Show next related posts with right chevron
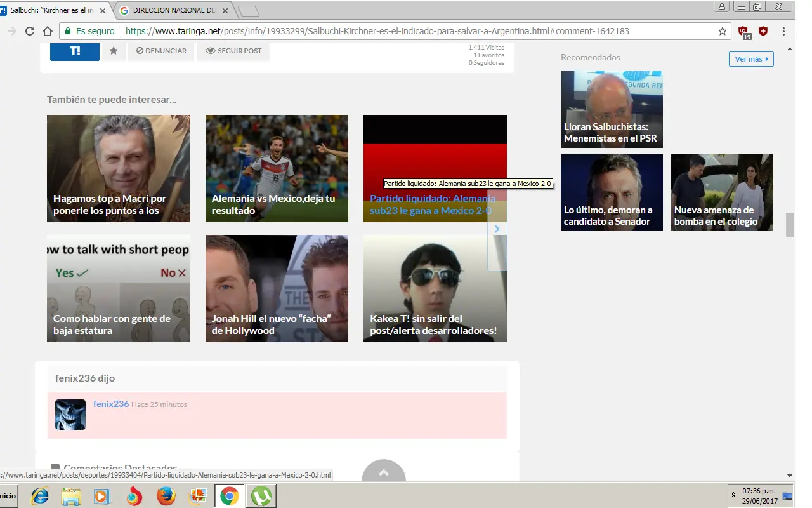Image resolution: width=812 pixels, height=508 pixels. [x=497, y=229]
